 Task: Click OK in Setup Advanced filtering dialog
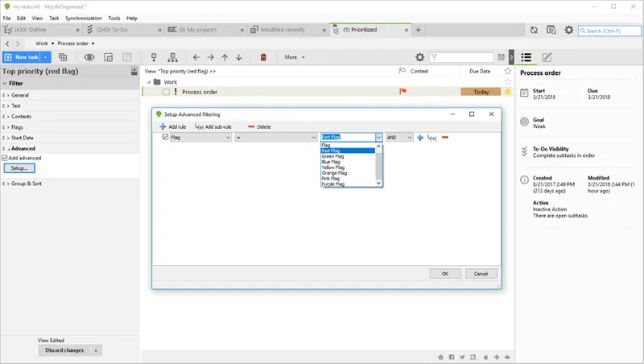pyautogui.click(x=444, y=274)
